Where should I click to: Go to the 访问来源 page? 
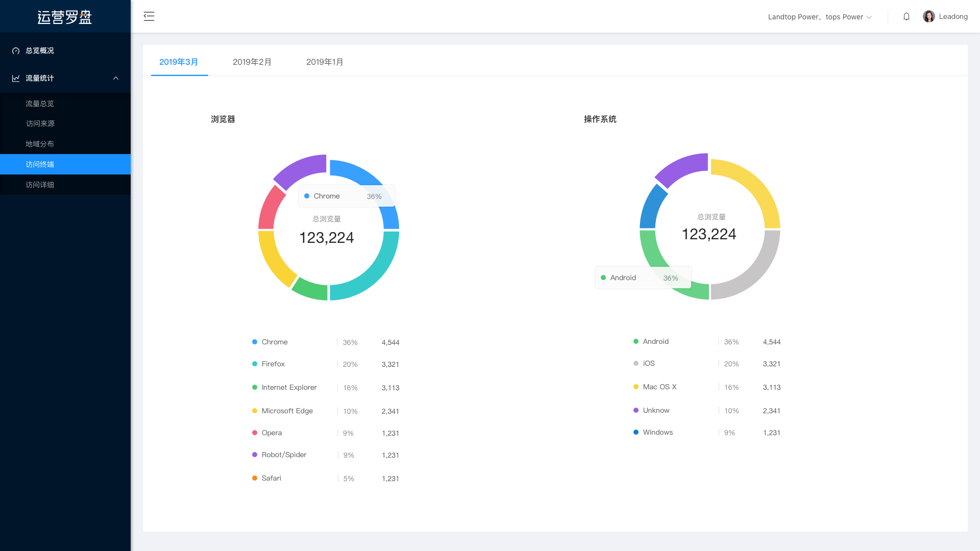40,123
